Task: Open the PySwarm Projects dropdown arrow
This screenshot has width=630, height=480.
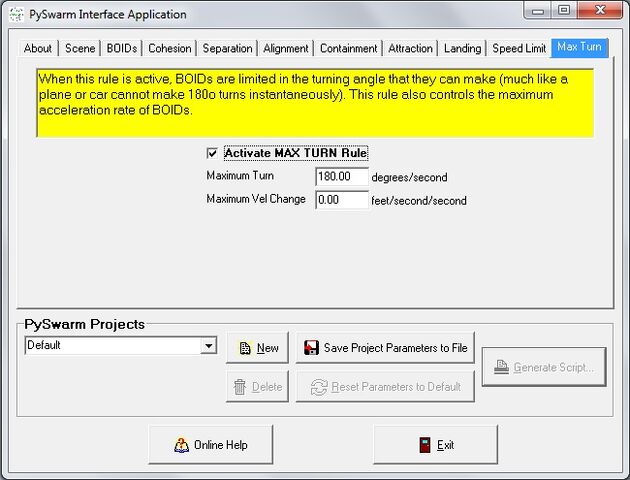Action: (x=209, y=345)
